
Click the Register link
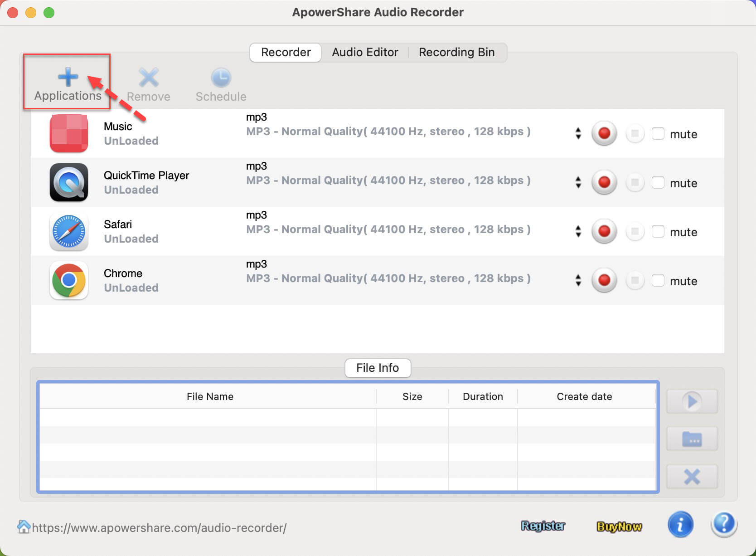[543, 526]
